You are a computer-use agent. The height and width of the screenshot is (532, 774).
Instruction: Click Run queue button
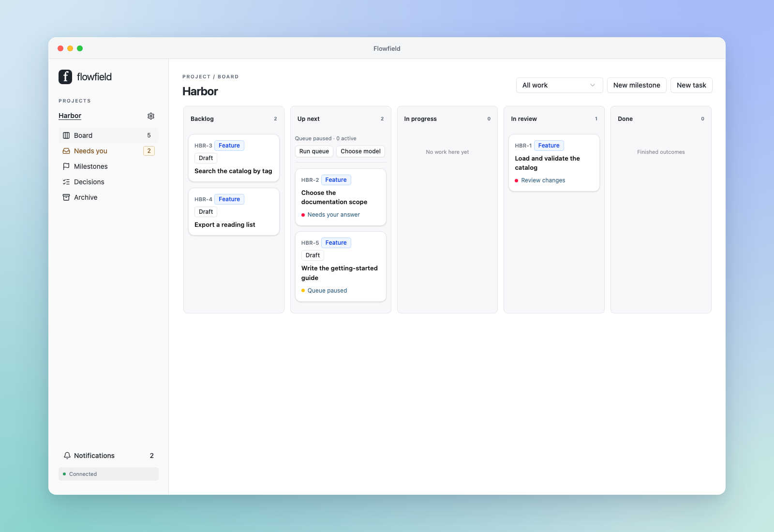[x=314, y=151]
